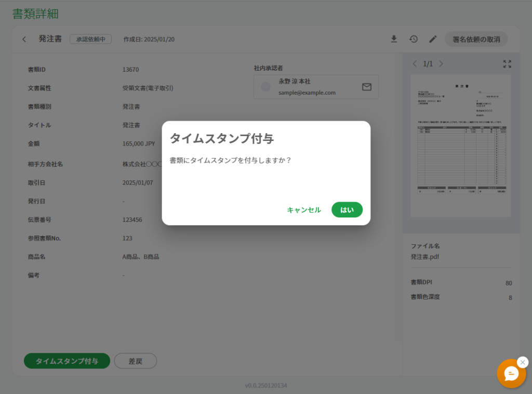
Task: Click the avatar of 永野 涼 本社
Action: click(x=265, y=87)
